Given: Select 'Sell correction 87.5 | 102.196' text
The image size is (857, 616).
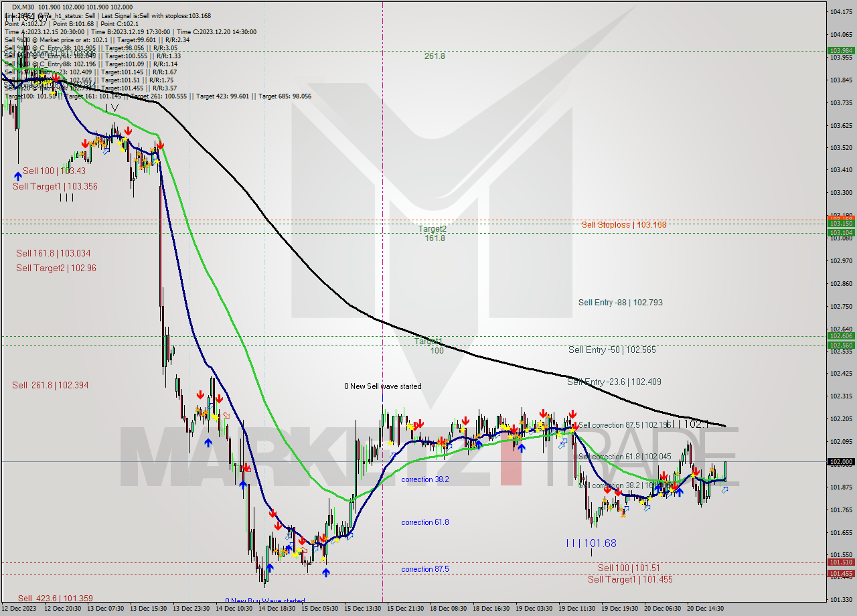Looking at the screenshot, I should pyautogui.click(x=623, y=425).
